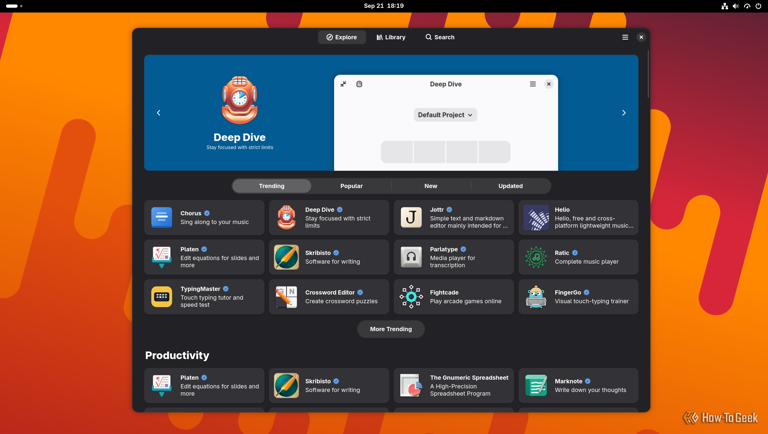Click the Ratic music player icon
768x434 pixels.
(x=536, y=257)
